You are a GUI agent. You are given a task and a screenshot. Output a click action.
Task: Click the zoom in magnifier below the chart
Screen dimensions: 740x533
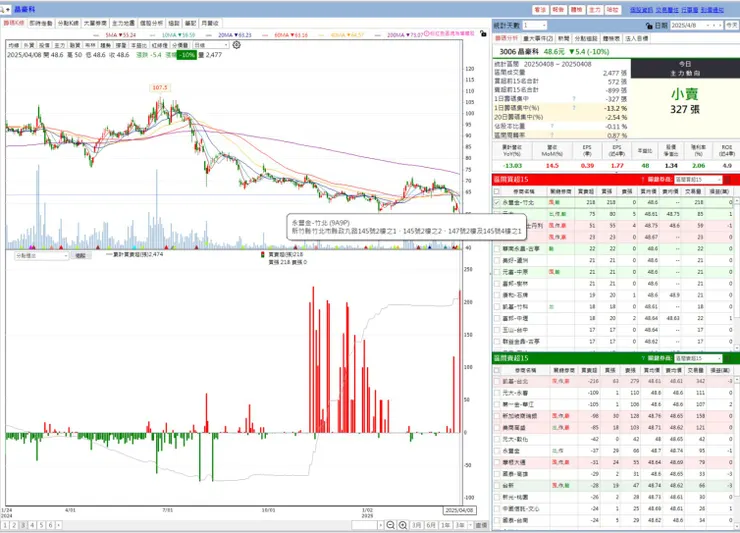403,525
